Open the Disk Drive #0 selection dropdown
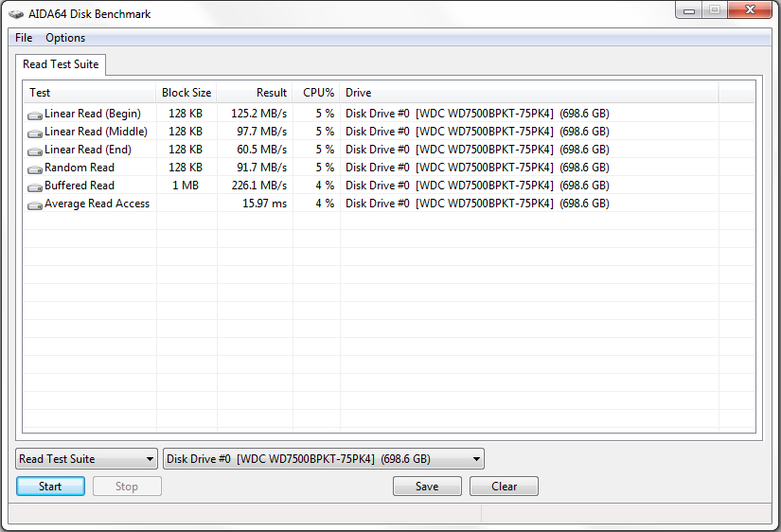 pos(324,459)
